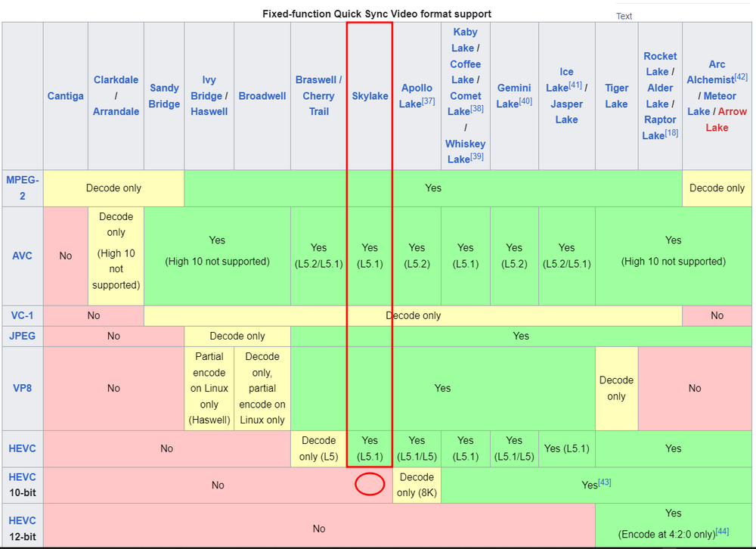This screenshot has width=756, height=549.
Task: Follow the Ice Lake link
Action: (x=562, y=79)
